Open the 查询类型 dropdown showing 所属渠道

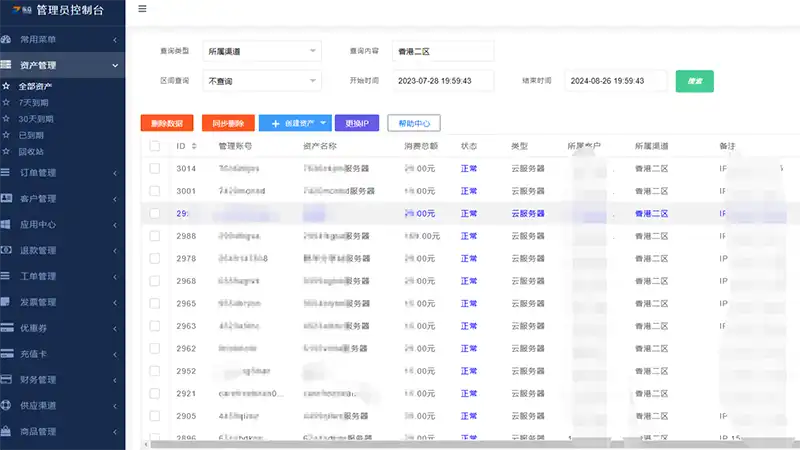tap(262, 51)
